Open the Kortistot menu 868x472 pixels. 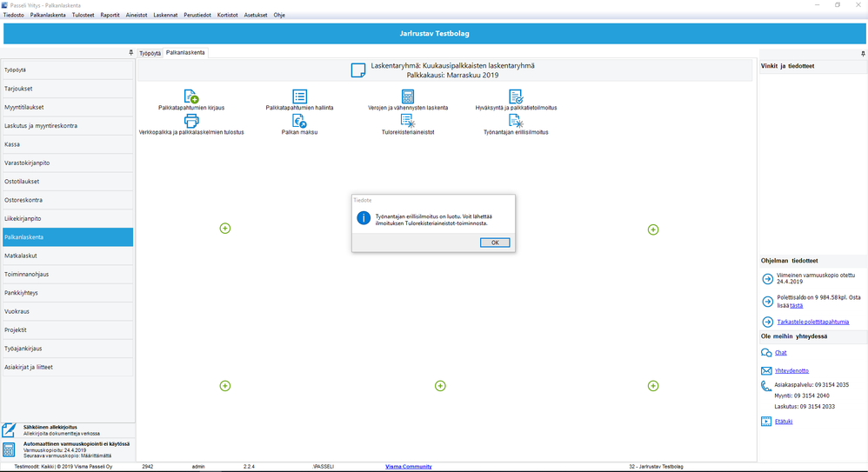pos(228,15)
